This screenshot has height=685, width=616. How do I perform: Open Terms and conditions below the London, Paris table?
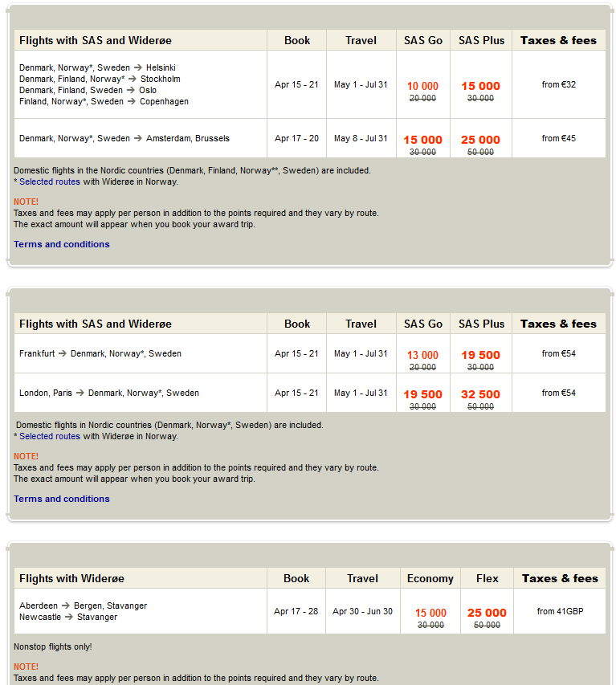62,499
